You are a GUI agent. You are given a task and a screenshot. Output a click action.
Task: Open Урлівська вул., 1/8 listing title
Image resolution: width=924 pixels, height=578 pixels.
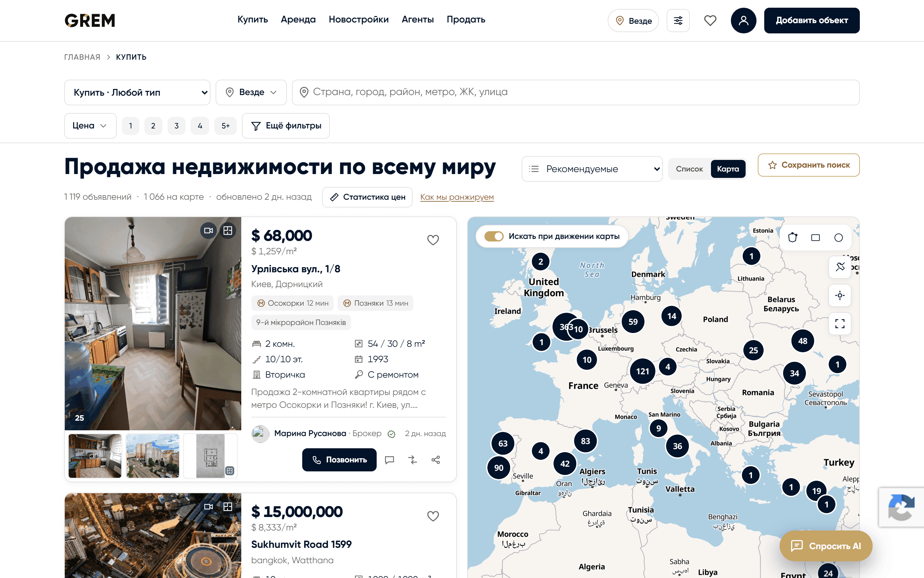[x=295, y=269]
